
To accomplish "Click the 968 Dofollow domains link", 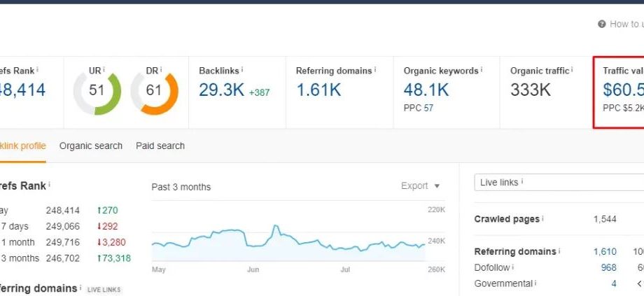I will (608, 267).
